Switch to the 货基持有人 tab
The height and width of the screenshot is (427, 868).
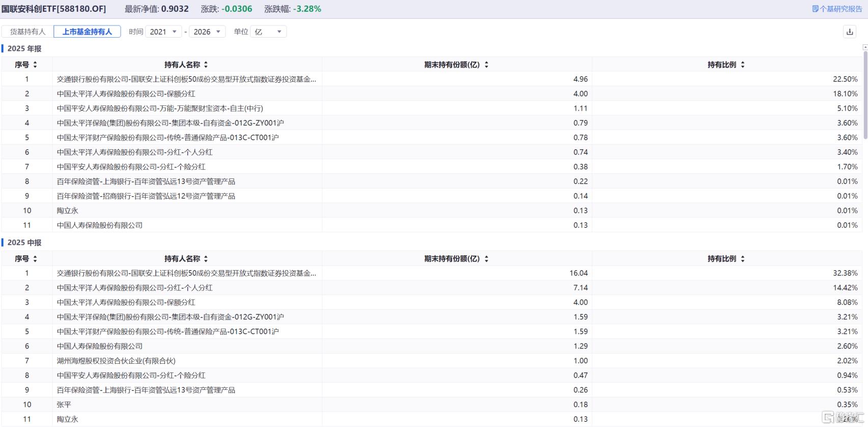tap(27, 32)
